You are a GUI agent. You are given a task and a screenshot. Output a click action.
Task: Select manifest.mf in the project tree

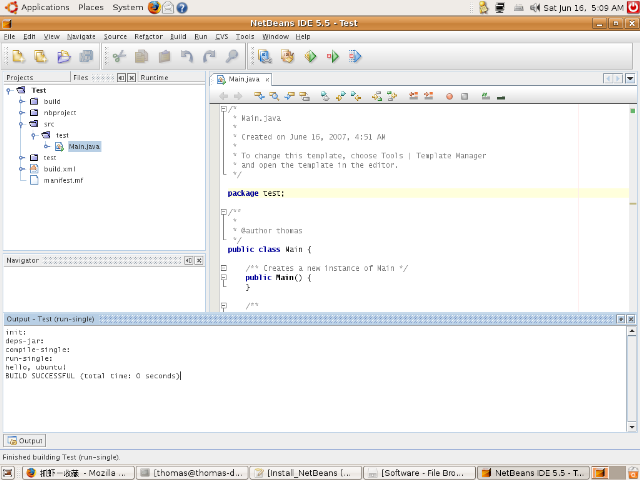click(63, 180)
